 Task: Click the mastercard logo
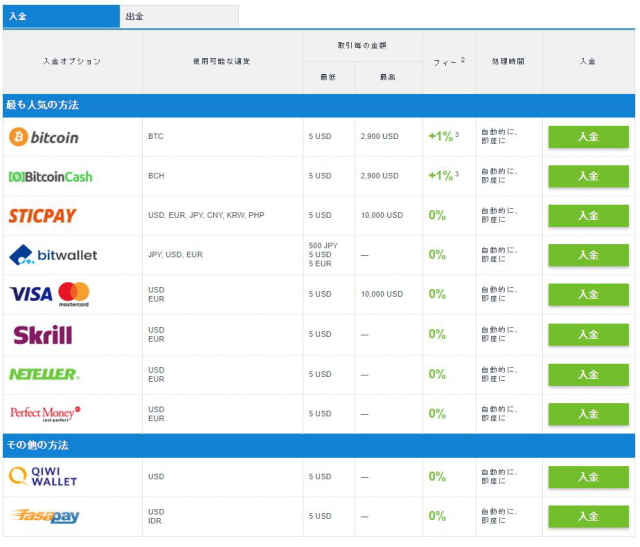pos(74,294)
